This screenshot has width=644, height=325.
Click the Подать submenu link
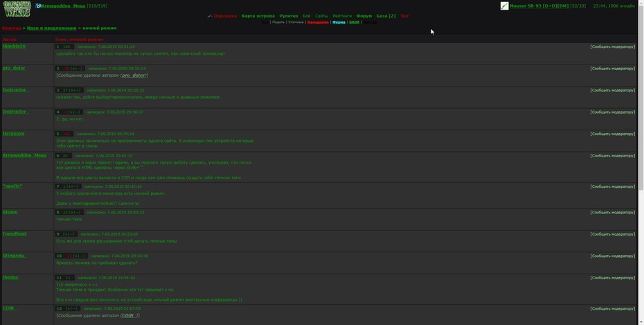(278, 22)
